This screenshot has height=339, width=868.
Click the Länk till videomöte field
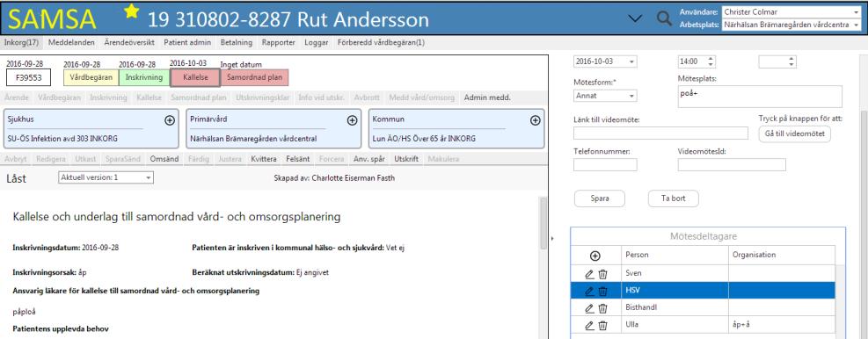click(660, 133)
